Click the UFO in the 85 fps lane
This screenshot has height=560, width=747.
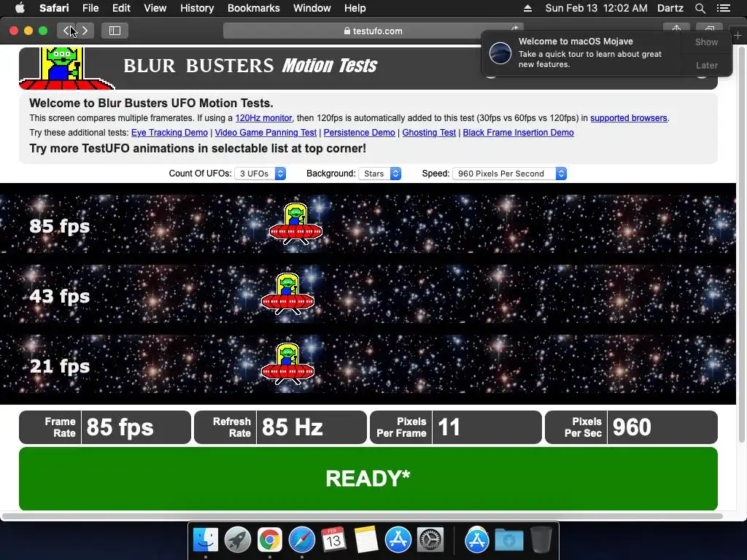(296, 224)
